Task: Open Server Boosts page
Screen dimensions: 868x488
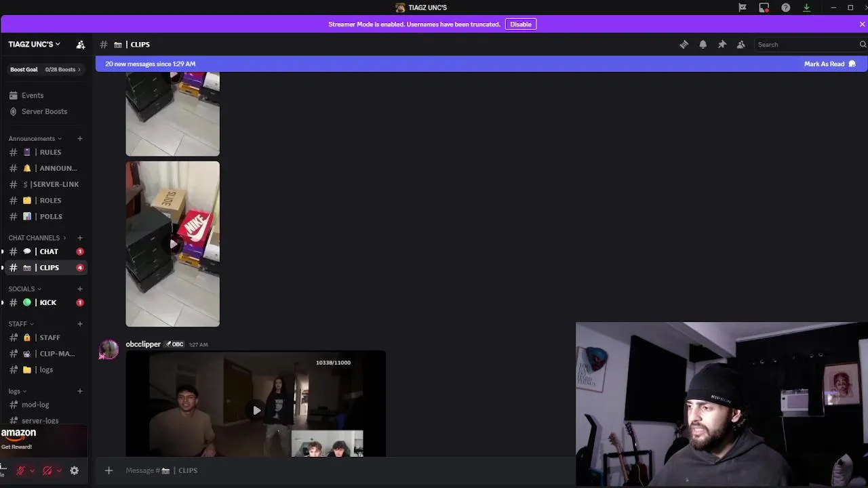Action: coord(45,111)
